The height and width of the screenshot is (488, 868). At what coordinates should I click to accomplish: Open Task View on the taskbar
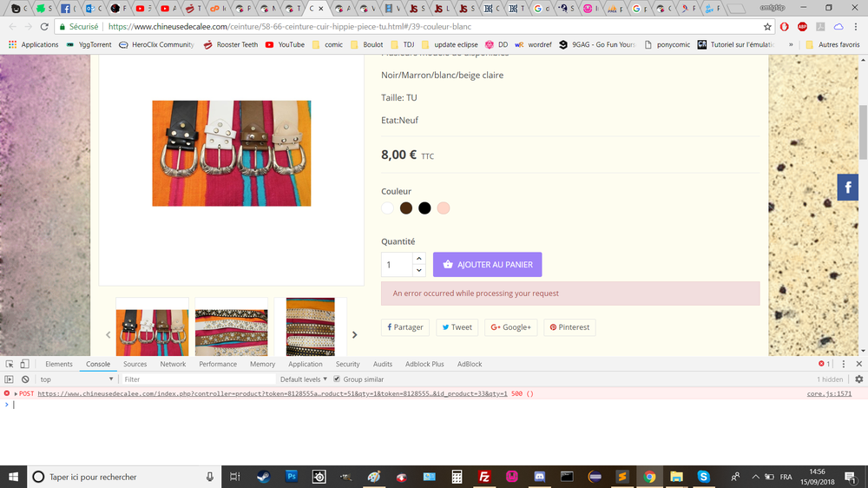[234, 477]
